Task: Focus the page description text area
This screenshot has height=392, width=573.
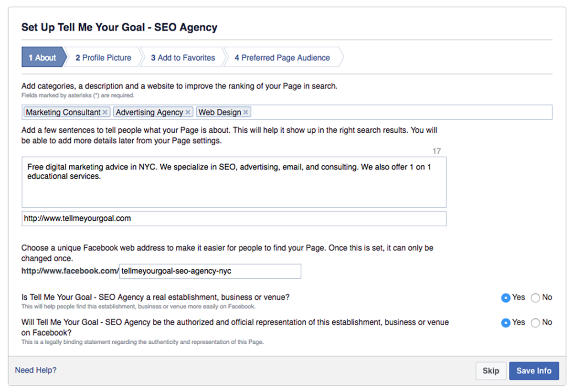Action: (234, 182)
